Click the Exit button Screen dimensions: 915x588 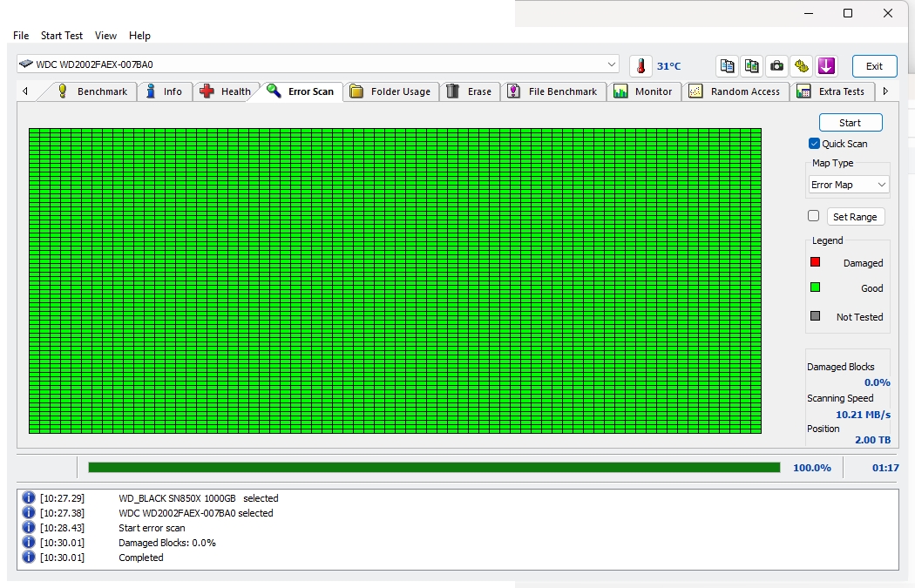coord(874,66)
